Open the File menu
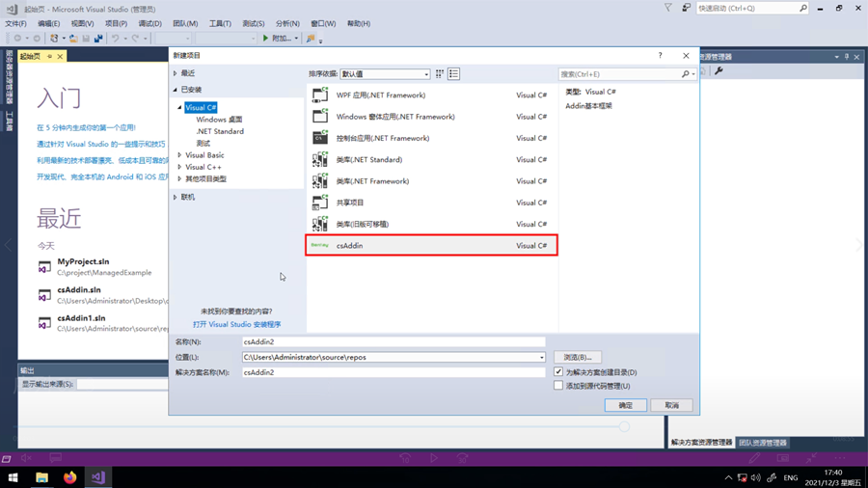The width and height of the screenshot is (868, 488). 15,23
